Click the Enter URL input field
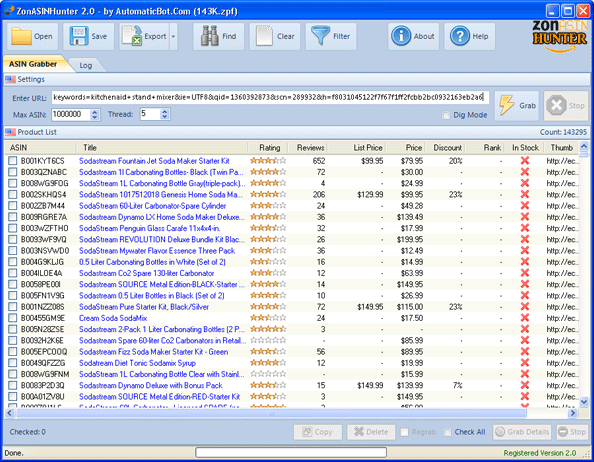Viewport: 594px width, 462px height. (x=270, y=97)
